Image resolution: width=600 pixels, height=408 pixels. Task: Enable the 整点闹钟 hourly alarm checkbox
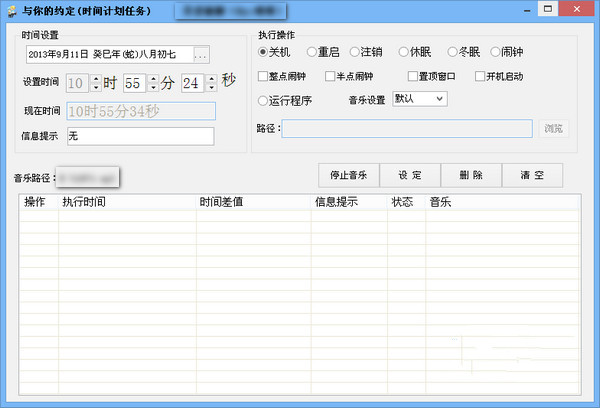pyautogui.click(x=263, y=76)
